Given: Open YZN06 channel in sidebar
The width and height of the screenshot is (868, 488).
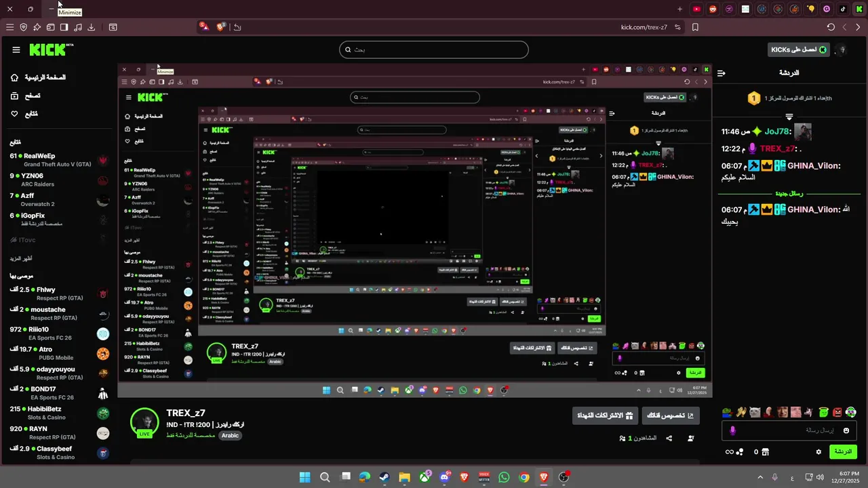Looking at the screenshot, I should [x=59, y=180].
